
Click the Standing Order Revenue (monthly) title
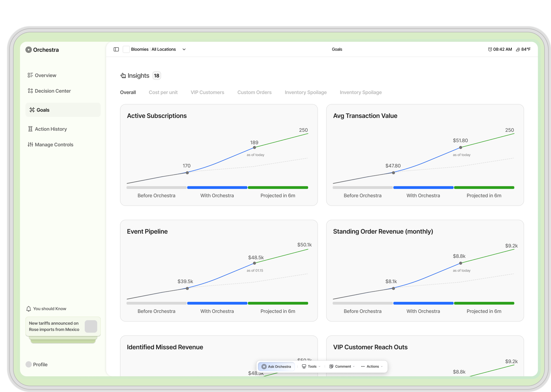click(383, 231)
